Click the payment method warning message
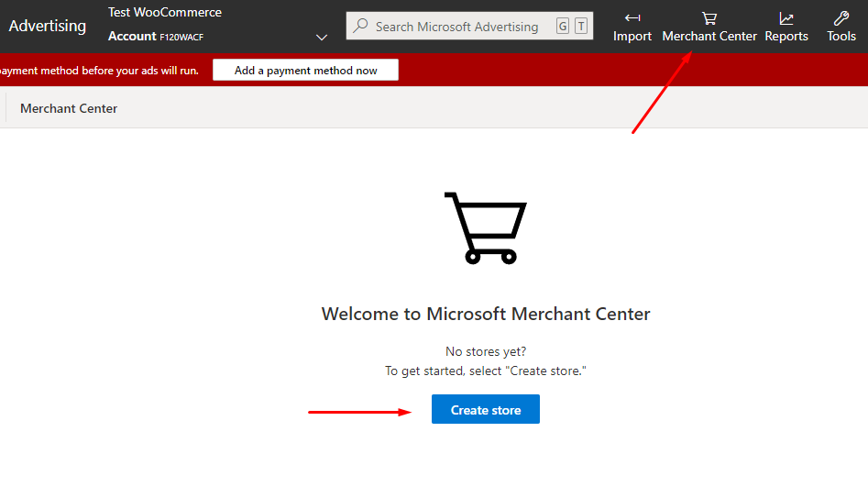This screenshot has width=868, height=487. pyautogui.click(x=99, y=71)
